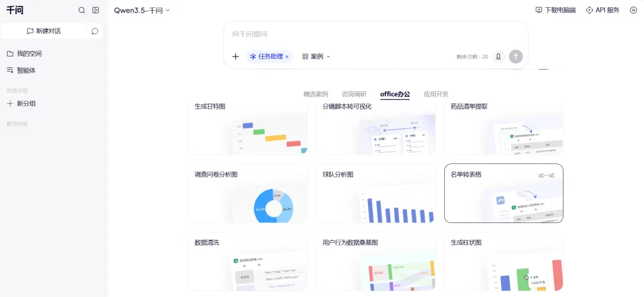
Task: Open the 数据清洗 case card
Action: click(247, 261)
